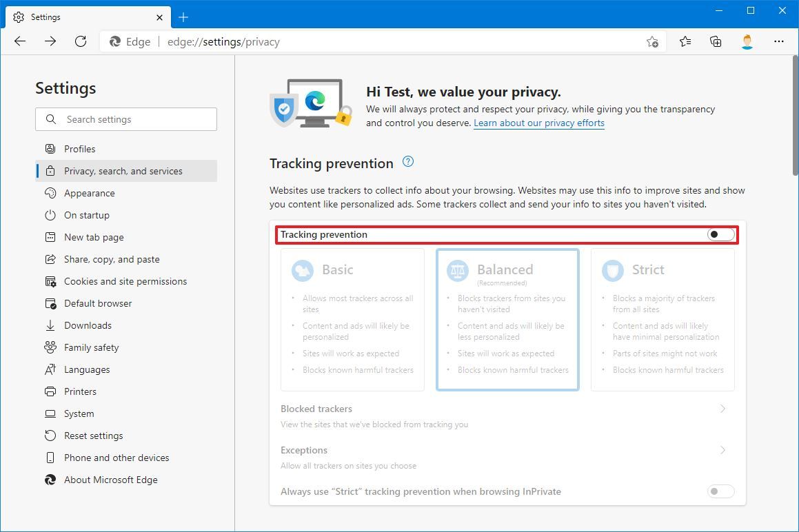This screenshot has height=532, width=799.
Task: Enable Strict tracking prevention when browsing InPrivate
Action: [x=720, y=491]
